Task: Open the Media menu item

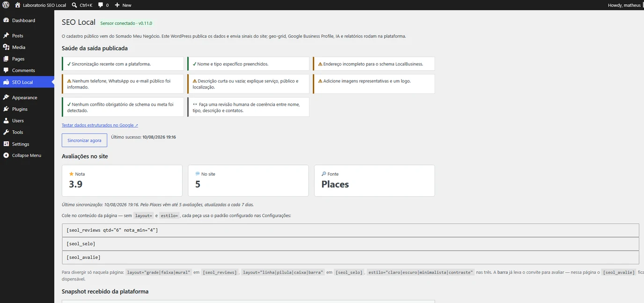Action: pyautogui.click(x=27, y=47)
